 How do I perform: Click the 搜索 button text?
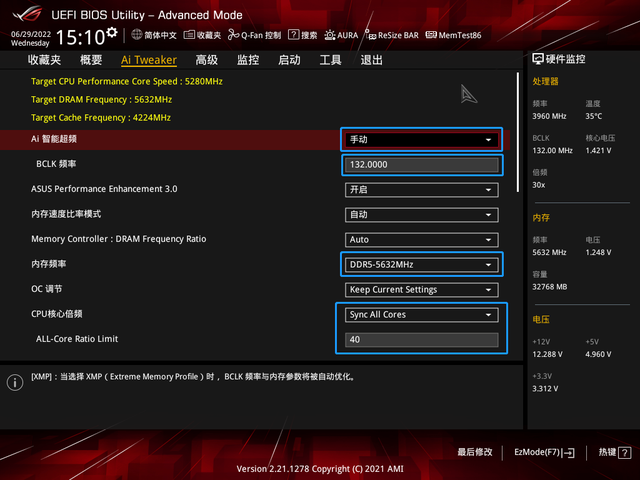pos(309,35)
